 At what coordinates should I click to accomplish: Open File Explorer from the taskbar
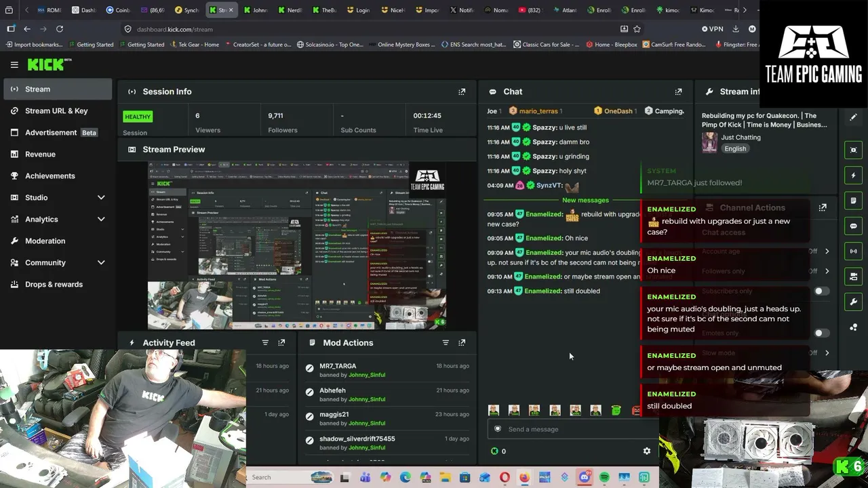click(x=445, y=477)
